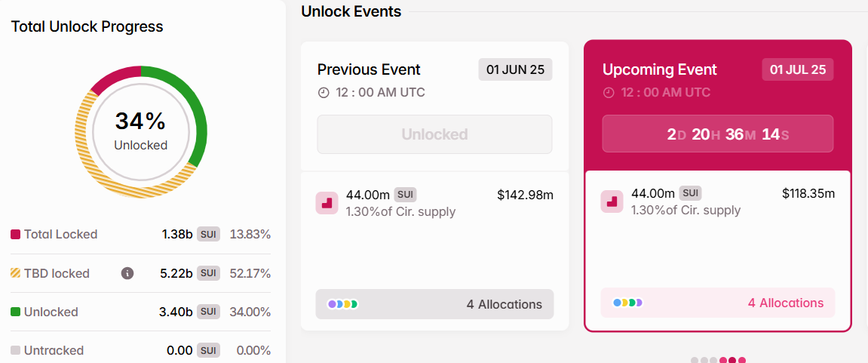The height and width of the screenshot is (363, 868).
Task: Click the allocation dots in Previous Event
Action: point(342,304)
